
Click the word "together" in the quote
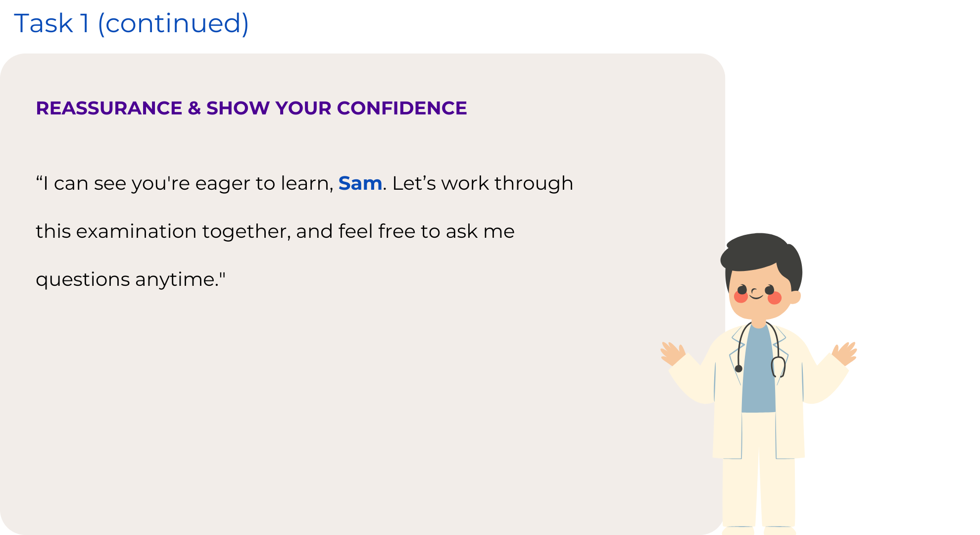tap(246, 232)
